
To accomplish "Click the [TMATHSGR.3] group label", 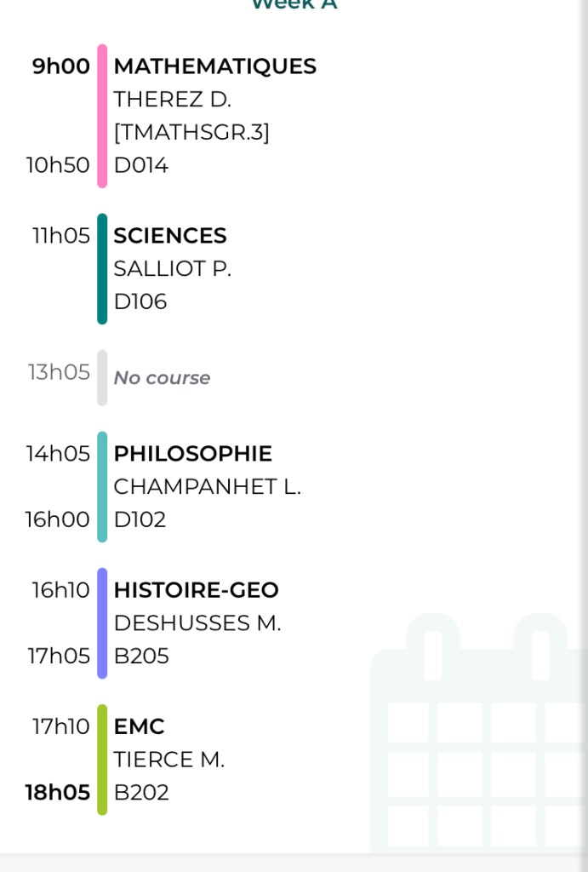I will [x=191, y=133].
